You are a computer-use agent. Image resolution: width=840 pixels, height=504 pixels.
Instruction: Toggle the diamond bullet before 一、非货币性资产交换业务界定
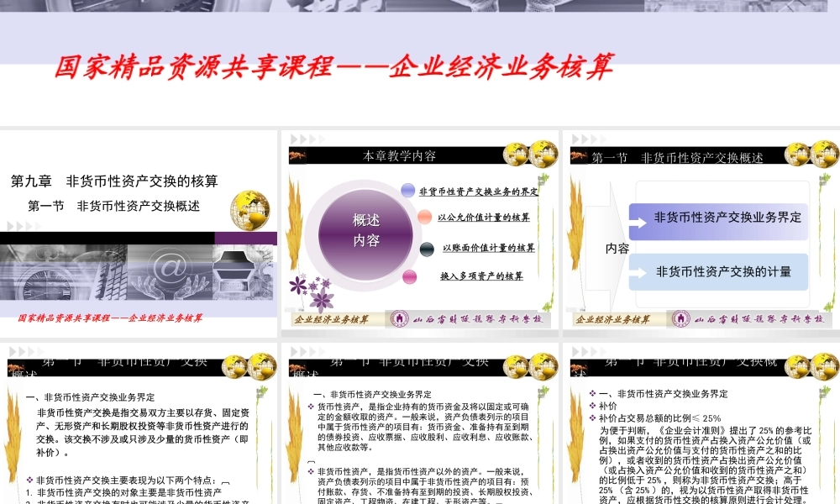[593, 392]
